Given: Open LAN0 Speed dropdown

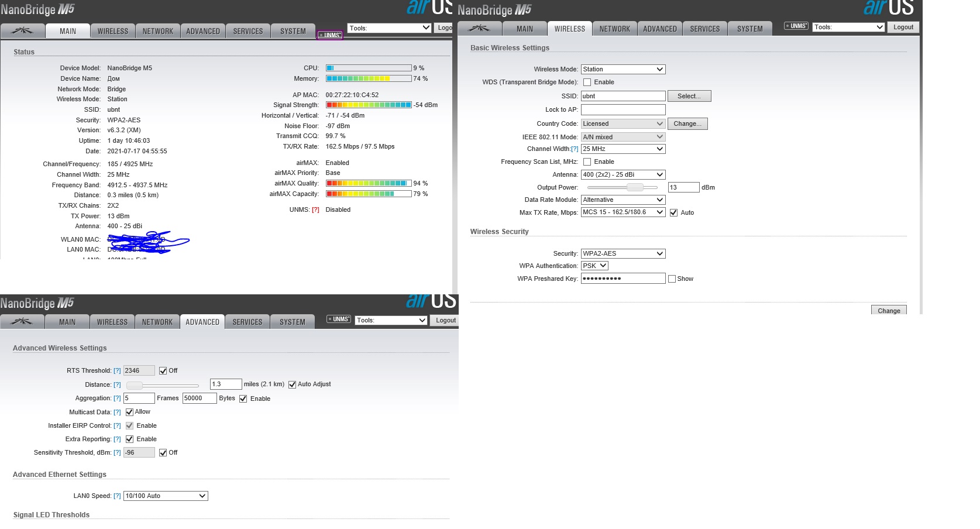Looking at the screenshot, I should [x=166, y=496].
